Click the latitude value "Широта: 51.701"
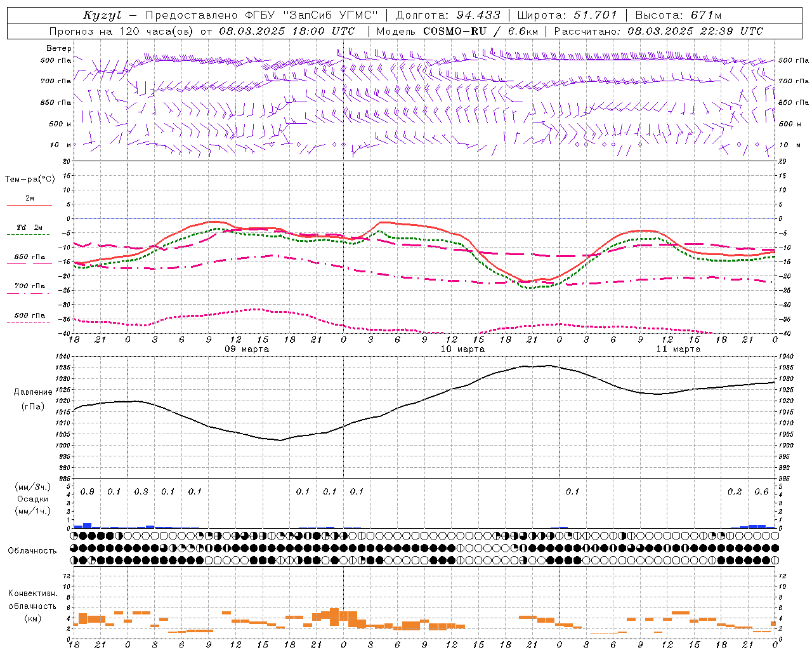 (x=567, y=15)
